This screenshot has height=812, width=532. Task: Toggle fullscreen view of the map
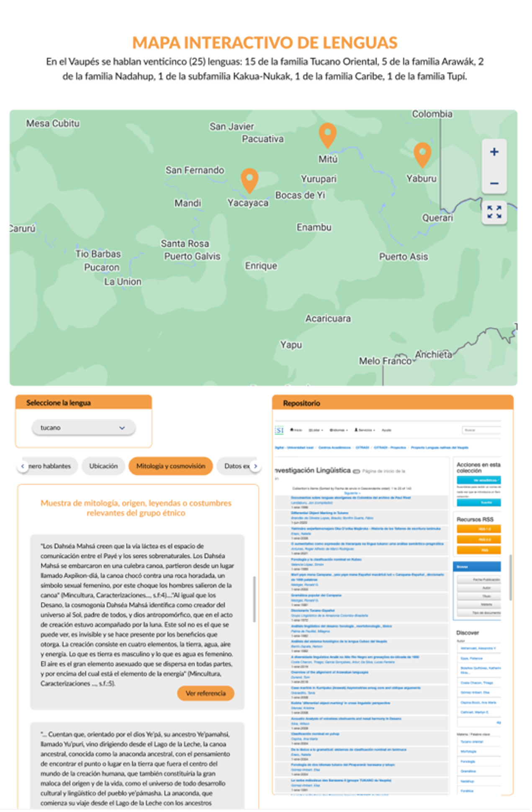coord(494,212)
